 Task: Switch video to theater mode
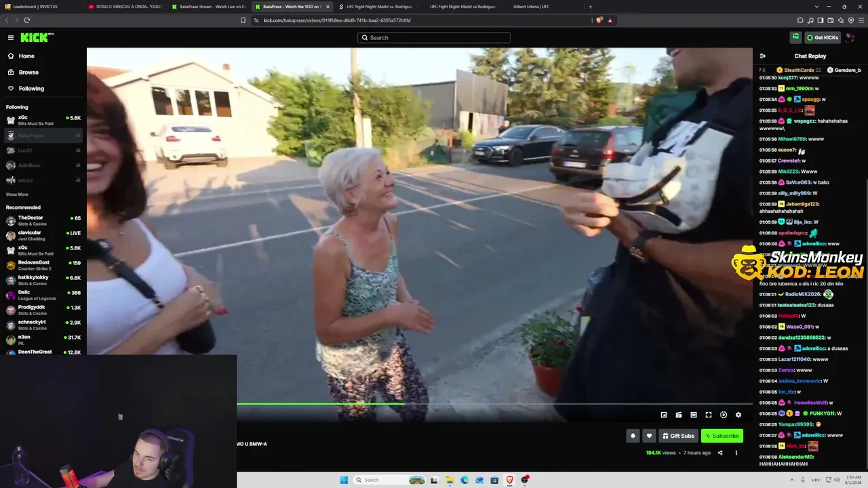coord(694,415)
